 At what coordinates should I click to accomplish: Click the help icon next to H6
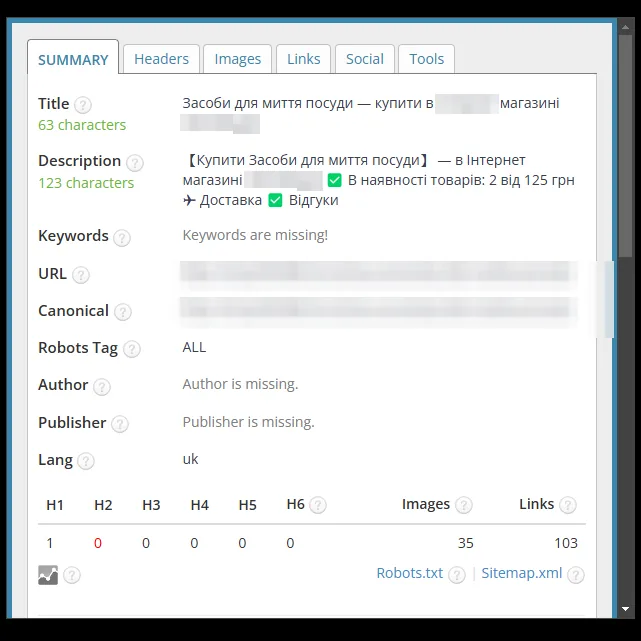click(x=318, y=505)
